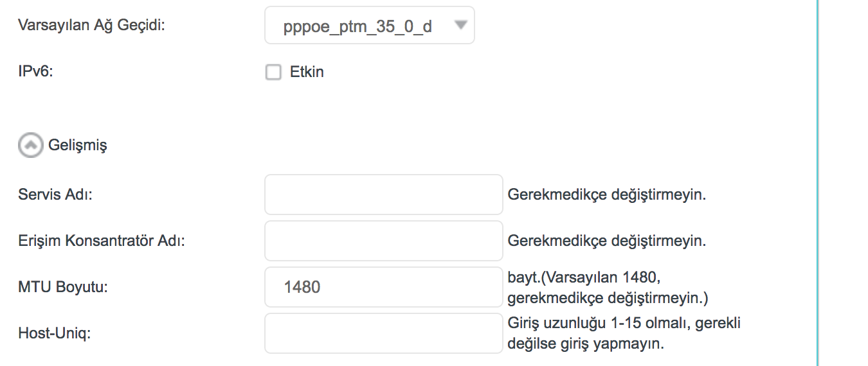Collapse the Gelişmiş section arrow icon
868x366 pixels.
point(30,146)
